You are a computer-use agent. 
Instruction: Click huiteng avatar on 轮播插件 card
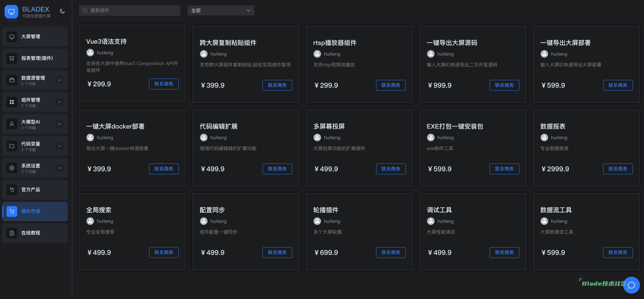tap(317, 221)
